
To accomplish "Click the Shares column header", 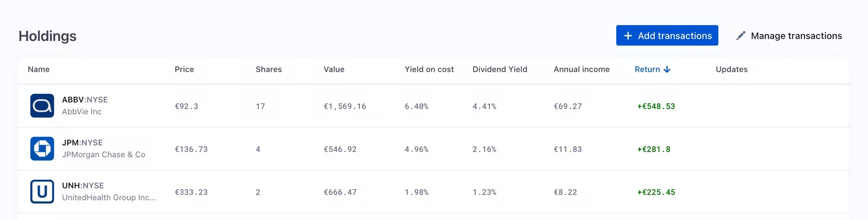I will point(269,70).
